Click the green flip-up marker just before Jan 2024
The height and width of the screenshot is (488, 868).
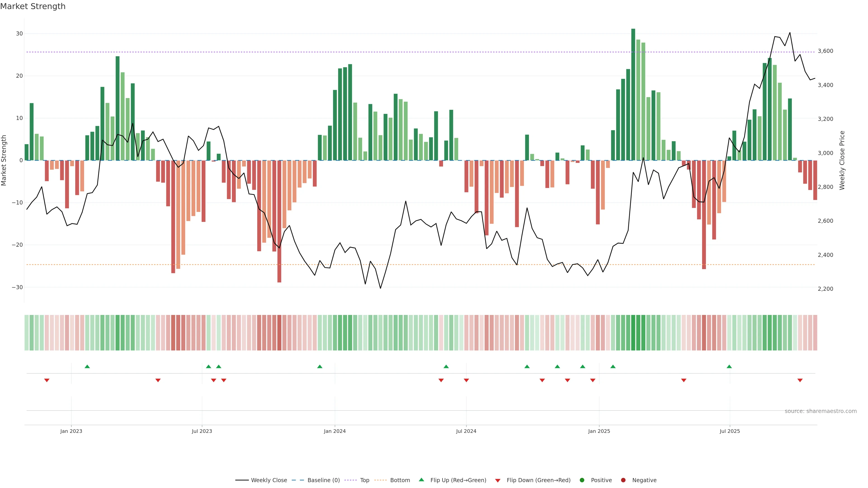[x=320, y=366]
